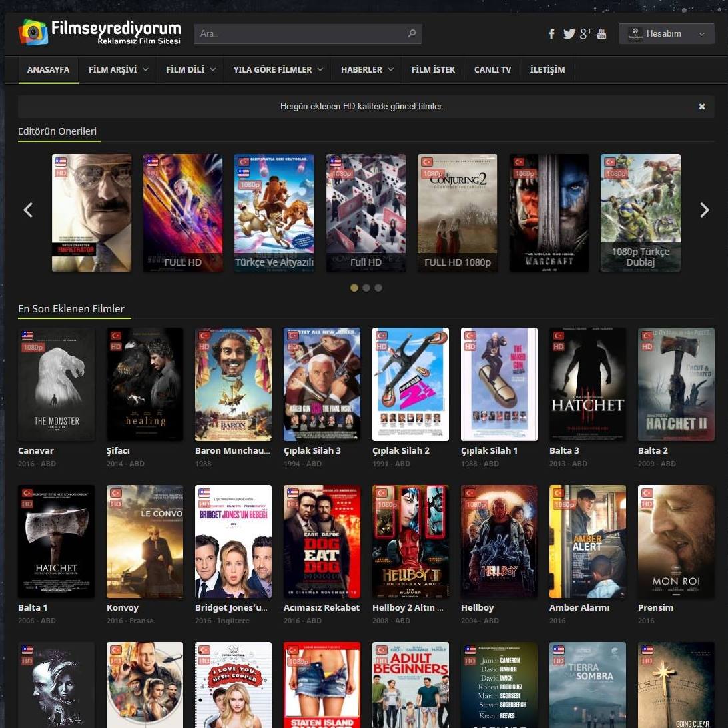Viewport: 728px width, 728px height.
Task: Click the Balta 1 title link
Action: [33, 607]
